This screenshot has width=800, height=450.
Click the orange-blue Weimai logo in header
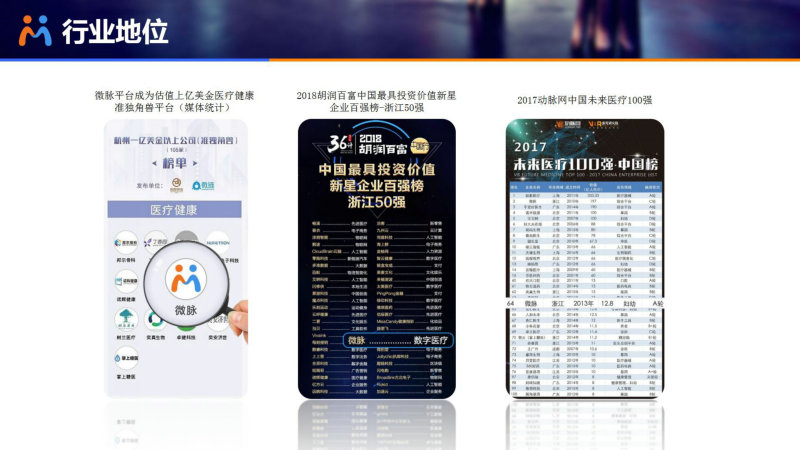coord(35,31)
